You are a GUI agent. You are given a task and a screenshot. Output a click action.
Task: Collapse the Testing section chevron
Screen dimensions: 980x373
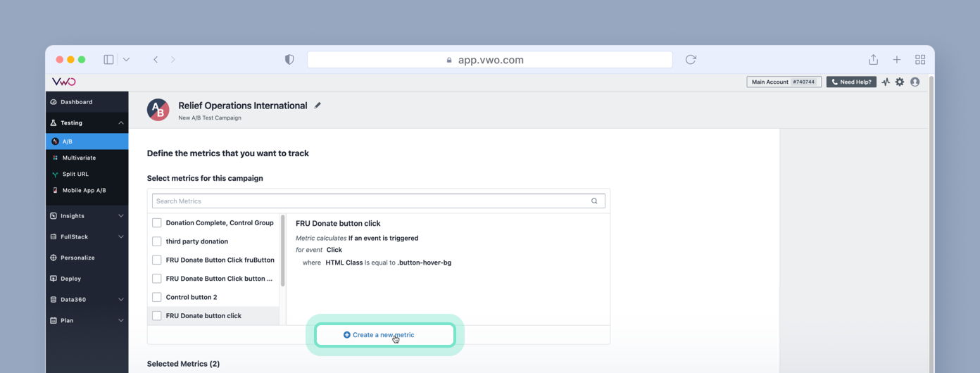pos(121,123)
